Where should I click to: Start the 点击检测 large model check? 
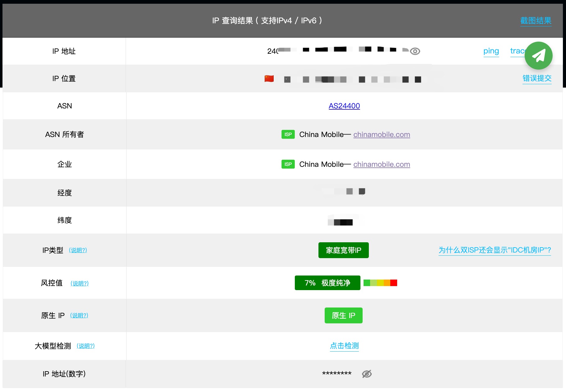pos(344,346)
